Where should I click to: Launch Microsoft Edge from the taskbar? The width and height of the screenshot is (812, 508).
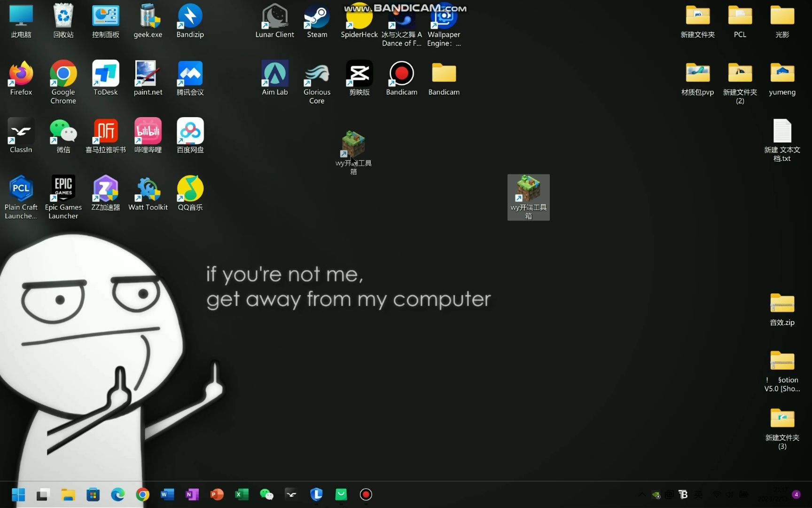[x=118, y=494]
